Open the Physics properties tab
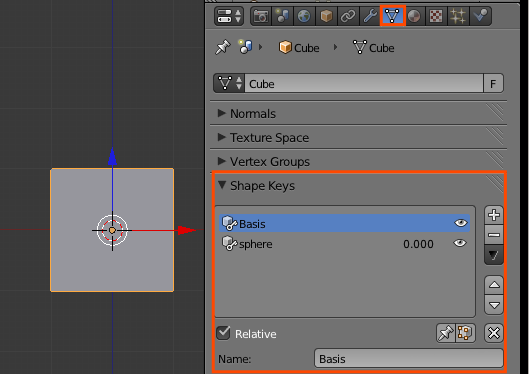The height and width of the screenshot is (374, 529). pyautogui.click(x=480, y=16)
